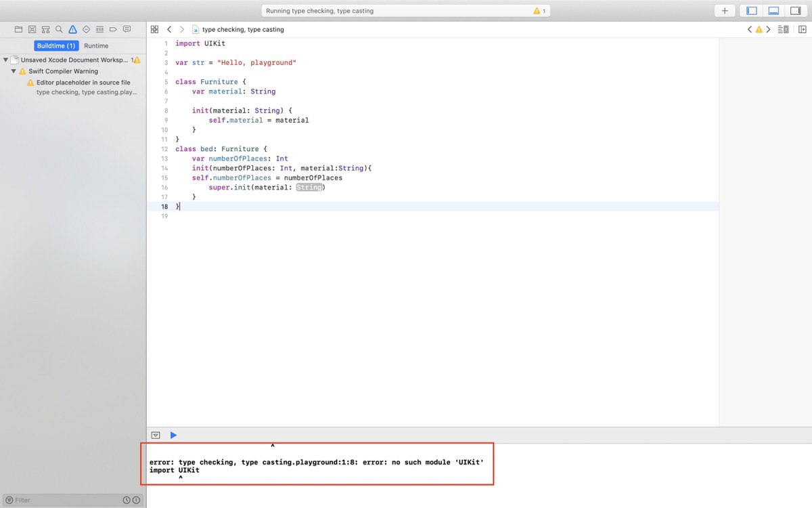
Task: Toggle the right inspector panel
Action: pyautogui.click(x=795, y=11)
